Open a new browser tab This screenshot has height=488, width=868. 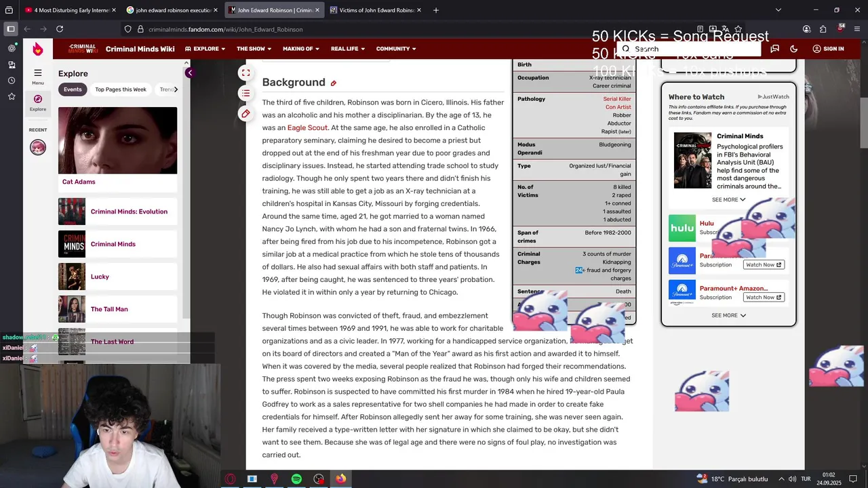point(435,10)
